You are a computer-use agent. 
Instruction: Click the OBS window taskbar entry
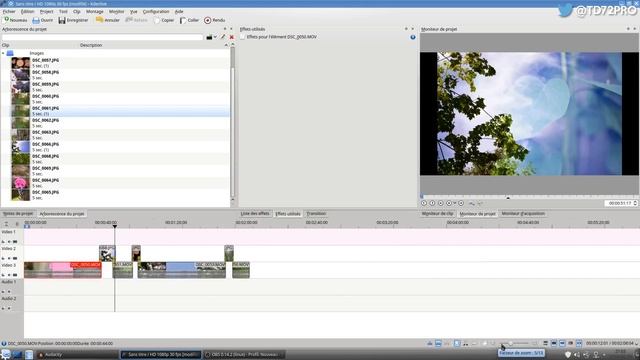coord(244,355)
